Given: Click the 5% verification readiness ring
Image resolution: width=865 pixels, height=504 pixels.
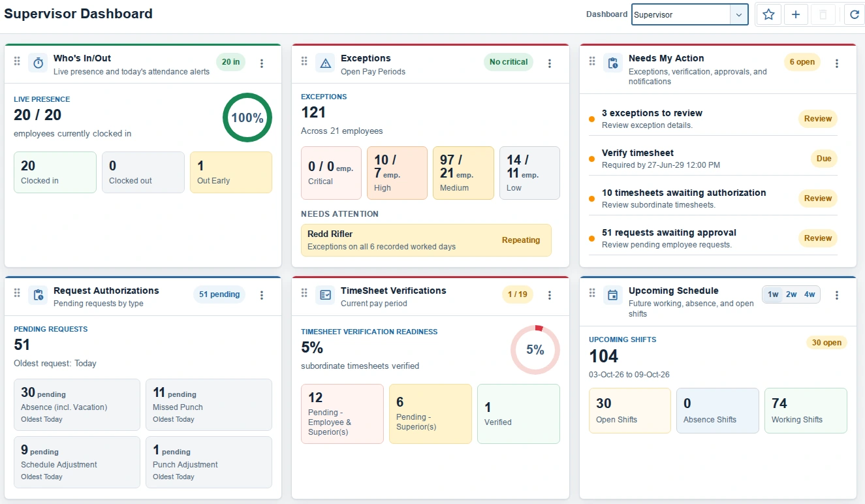Looking at the screenshot, I should tap(535, 350).
